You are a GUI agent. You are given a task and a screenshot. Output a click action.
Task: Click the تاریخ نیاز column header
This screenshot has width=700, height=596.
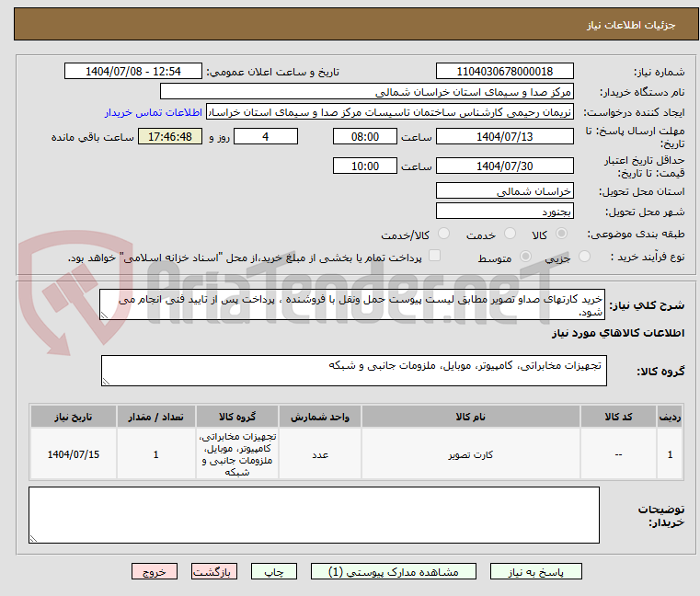tap(74, 417)
